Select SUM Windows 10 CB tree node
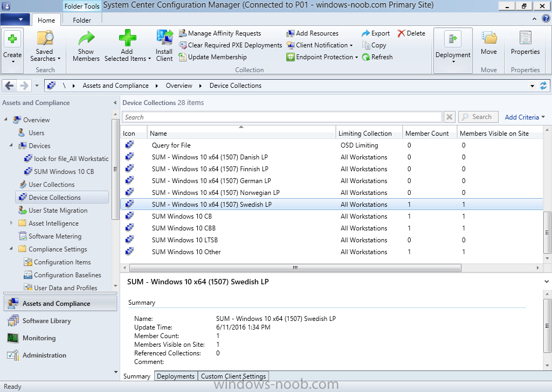Screen dimensions: 552x392 [64, 172]
